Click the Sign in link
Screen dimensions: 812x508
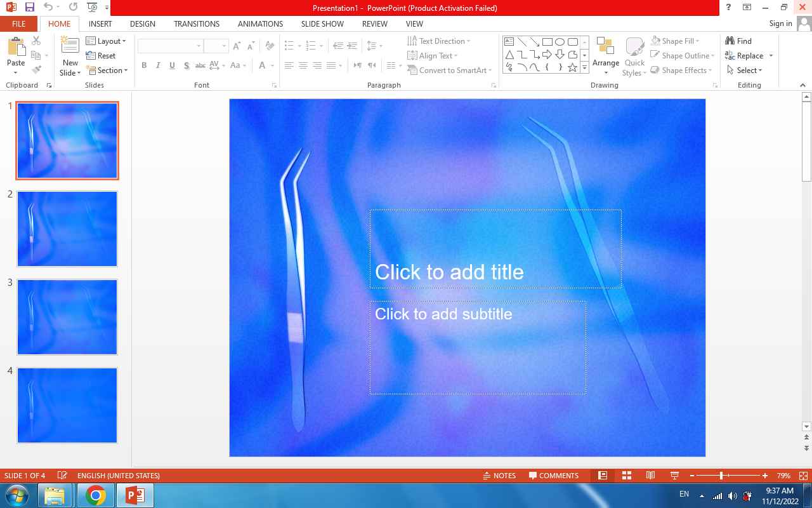coord(780,23)
